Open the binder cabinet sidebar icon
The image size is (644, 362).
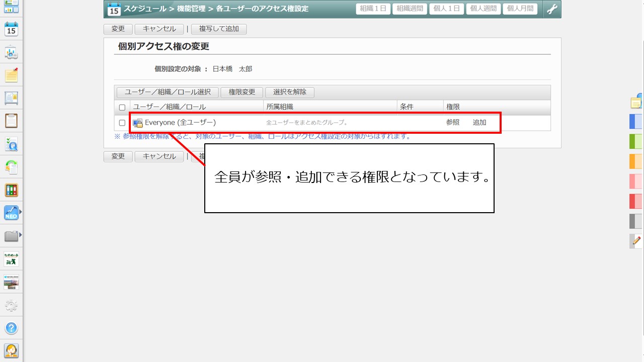click(x=11, y=190)
